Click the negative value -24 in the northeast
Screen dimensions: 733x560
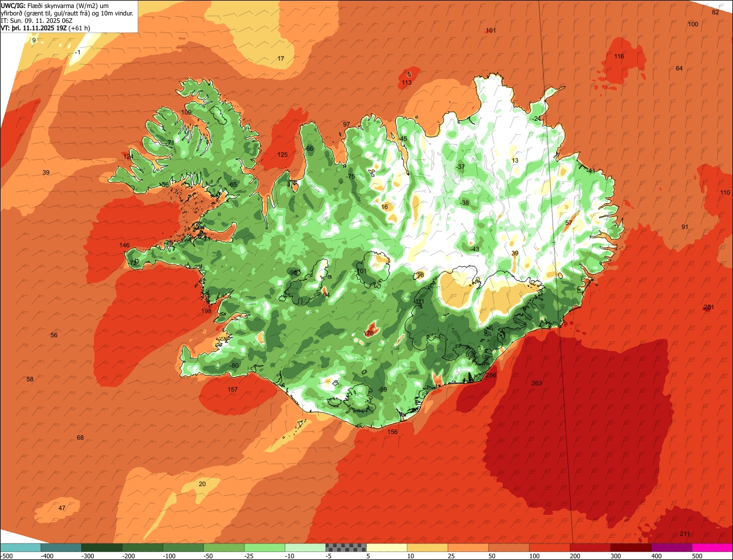(x=536, y=119)
